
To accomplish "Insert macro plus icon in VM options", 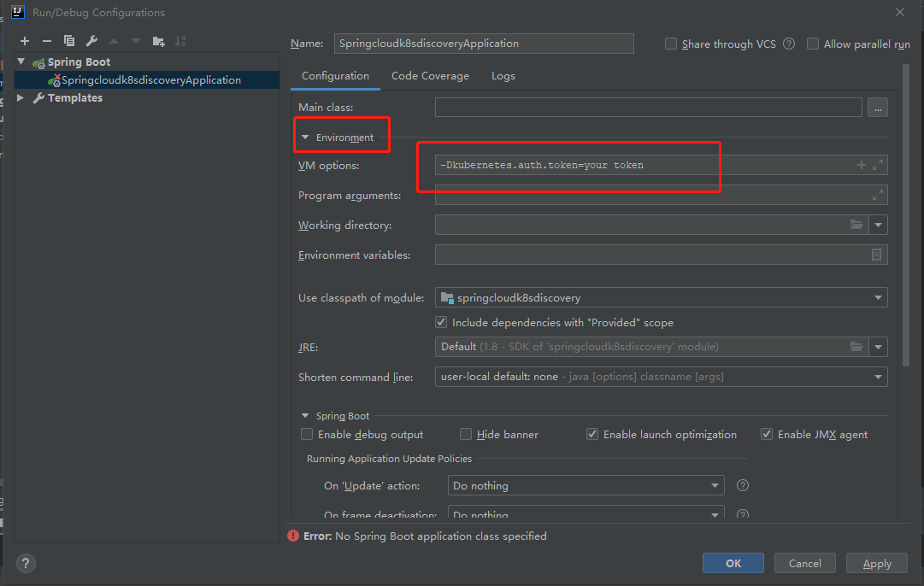I will [x=861, y=165].
